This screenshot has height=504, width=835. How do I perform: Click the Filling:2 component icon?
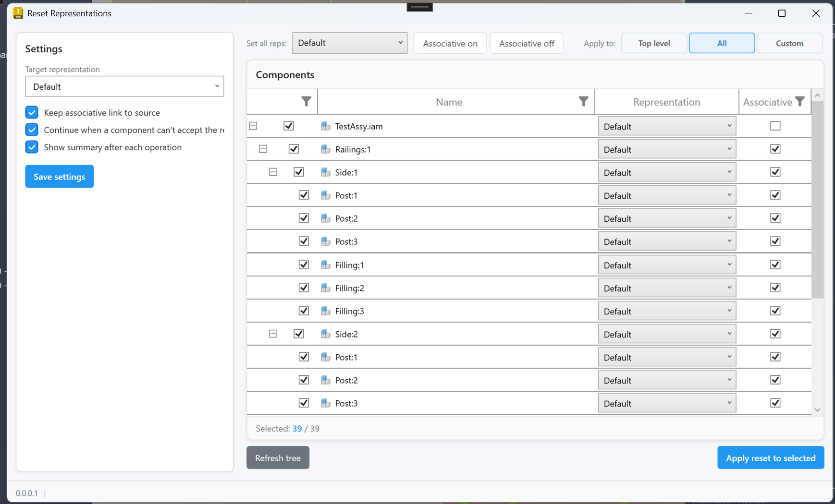point(326,288)
